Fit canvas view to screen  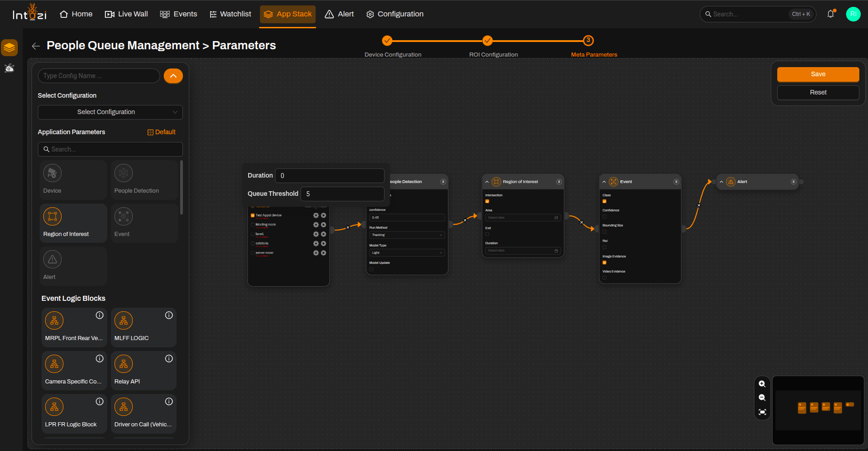[762, 412]
